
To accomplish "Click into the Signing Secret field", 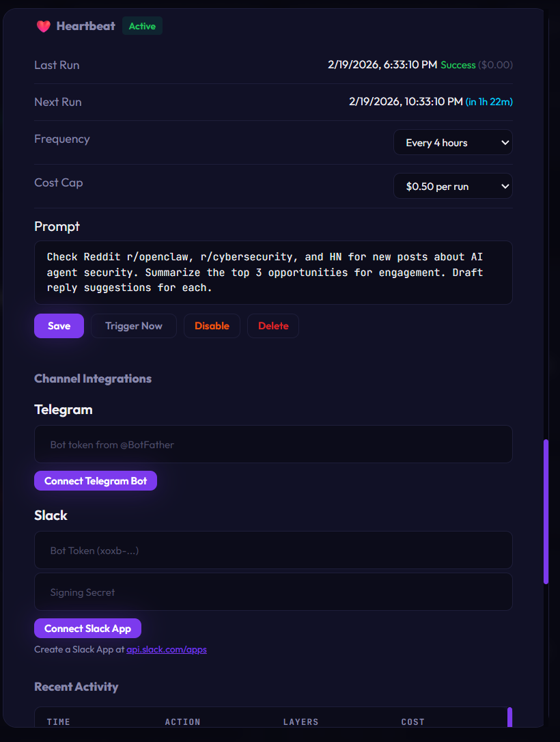I will pyautogui.click(x=273, y=592).
